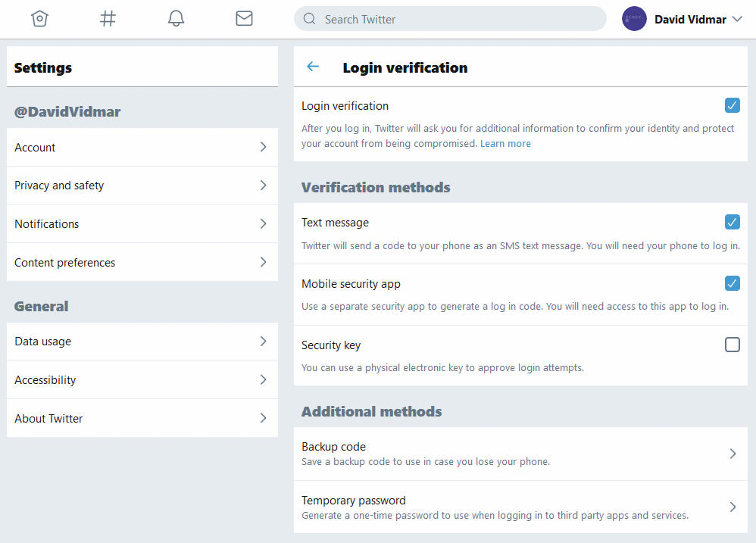Viewport: 756px width, 543px height.
Task: Uncheck the Mobile security app checkbox
Action: tap(732, 282)
